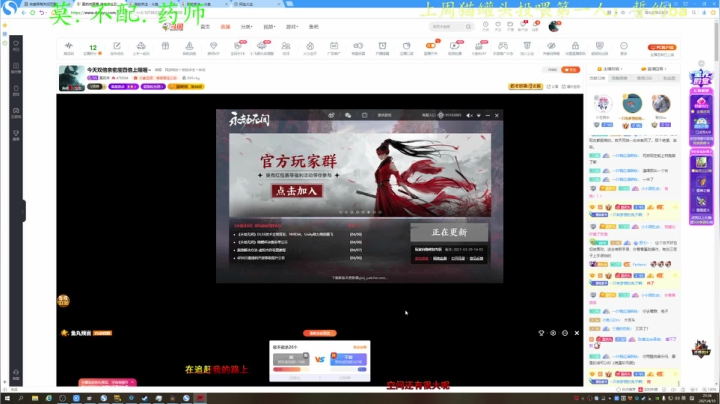Click the orange PC客户端 button
Viewport: 720px width, 404px height.
tap(662, 47)
